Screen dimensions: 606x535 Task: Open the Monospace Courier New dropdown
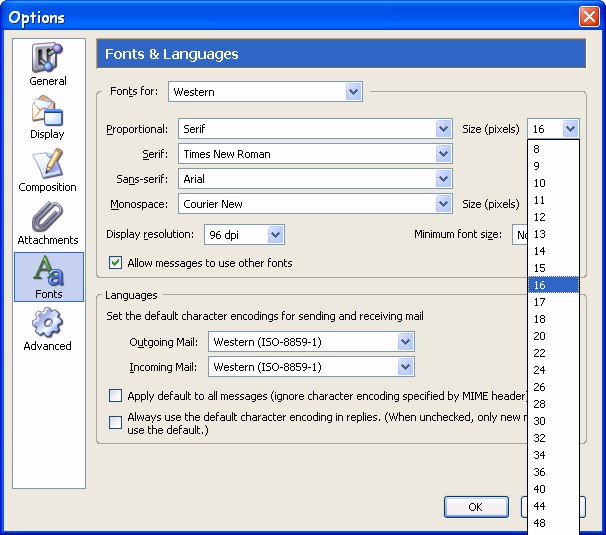(315, 204)
